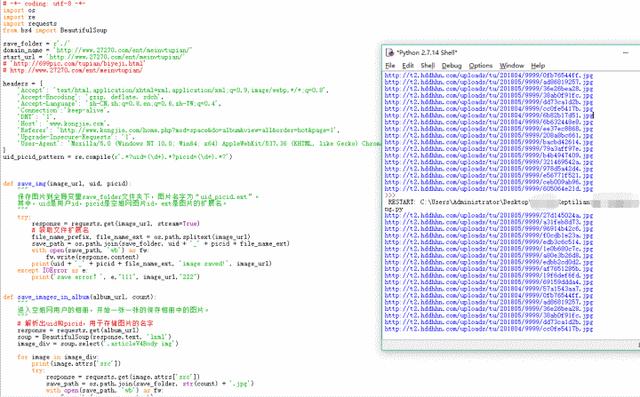Click the 'def save_images_in_album' definition line
This screenshot has width=640, height=397.
[x=79, y=297]
